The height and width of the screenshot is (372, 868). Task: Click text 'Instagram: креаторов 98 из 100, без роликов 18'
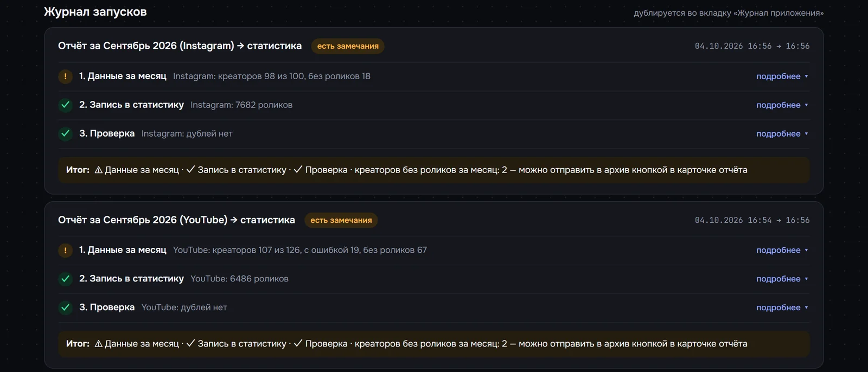(x=272, y=76)
